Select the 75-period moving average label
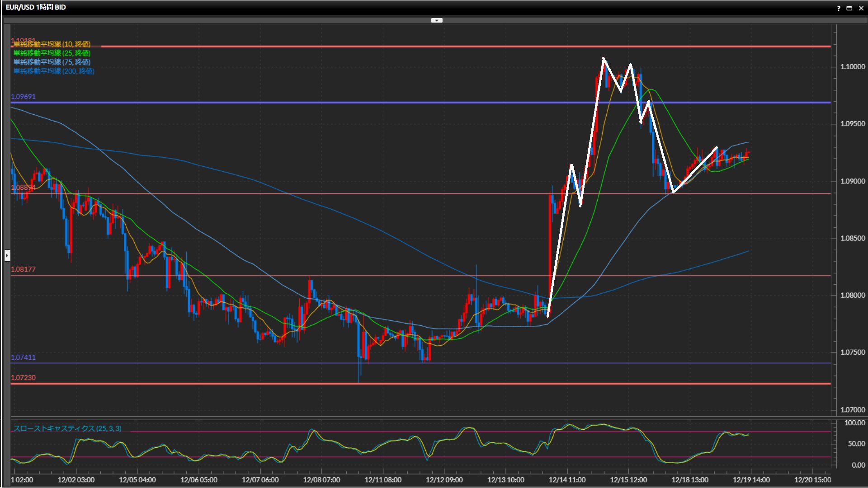The image size is (868, 488). coord(52,62)
